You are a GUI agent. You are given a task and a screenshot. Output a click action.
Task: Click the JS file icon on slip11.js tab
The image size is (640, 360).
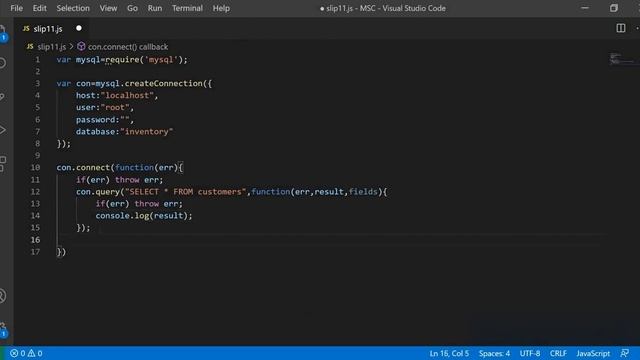tap(26, 29)
